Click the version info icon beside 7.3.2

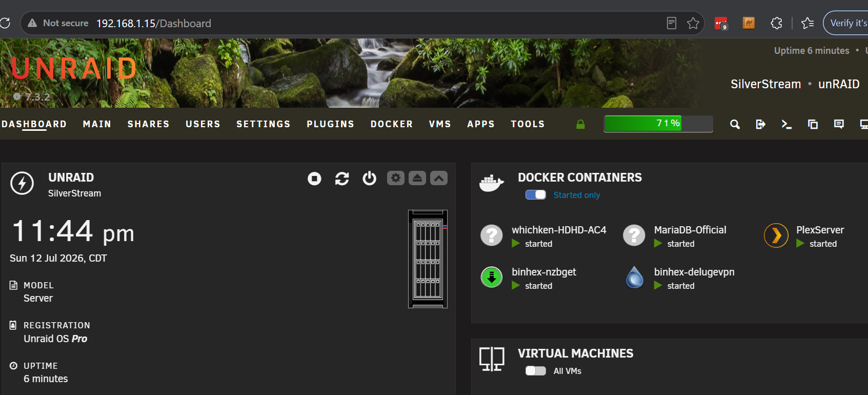tap(17, 96)
